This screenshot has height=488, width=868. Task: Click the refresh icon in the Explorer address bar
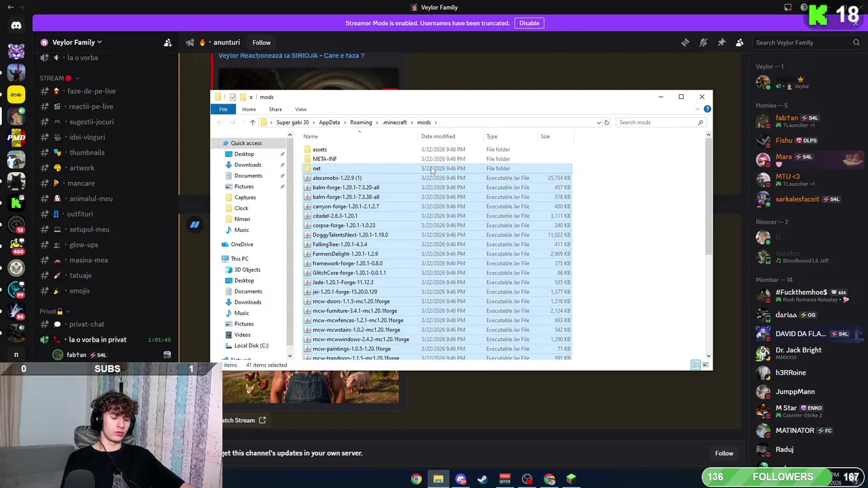[606, 123]
